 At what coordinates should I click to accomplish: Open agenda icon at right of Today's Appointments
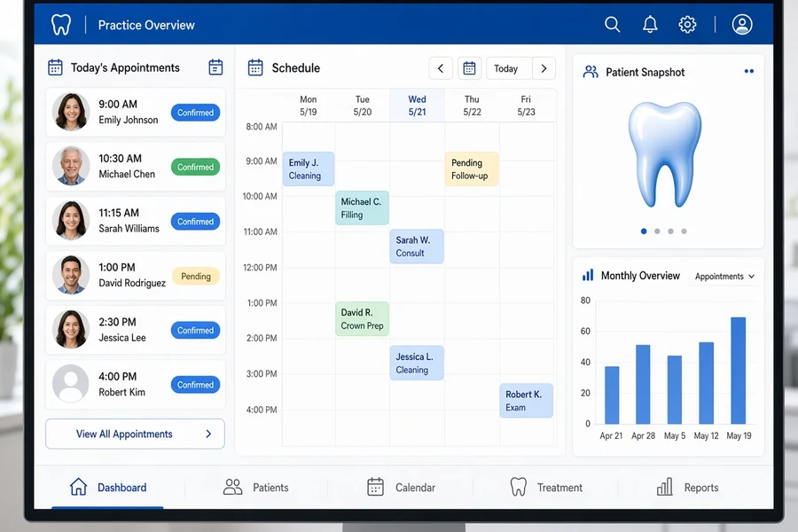215,67
